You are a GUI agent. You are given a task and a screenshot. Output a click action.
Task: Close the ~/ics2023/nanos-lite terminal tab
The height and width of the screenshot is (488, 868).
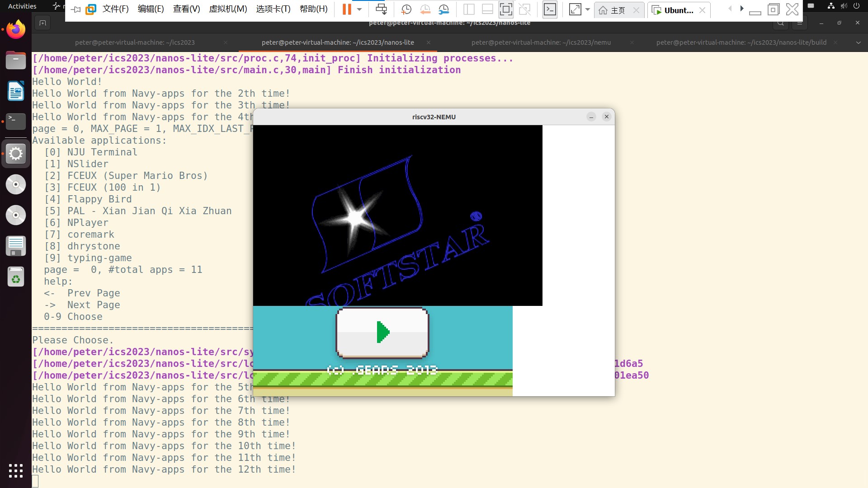pos(429,42)
